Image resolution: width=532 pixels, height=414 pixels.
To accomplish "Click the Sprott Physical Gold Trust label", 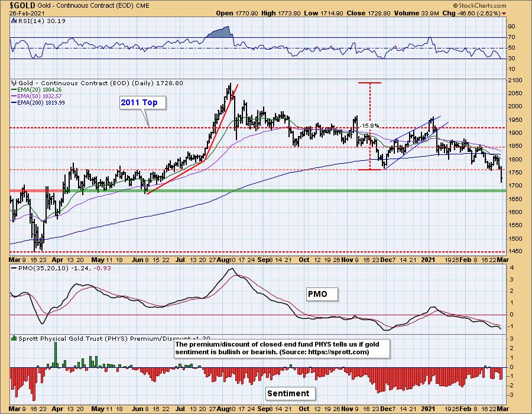I will 114,338.
